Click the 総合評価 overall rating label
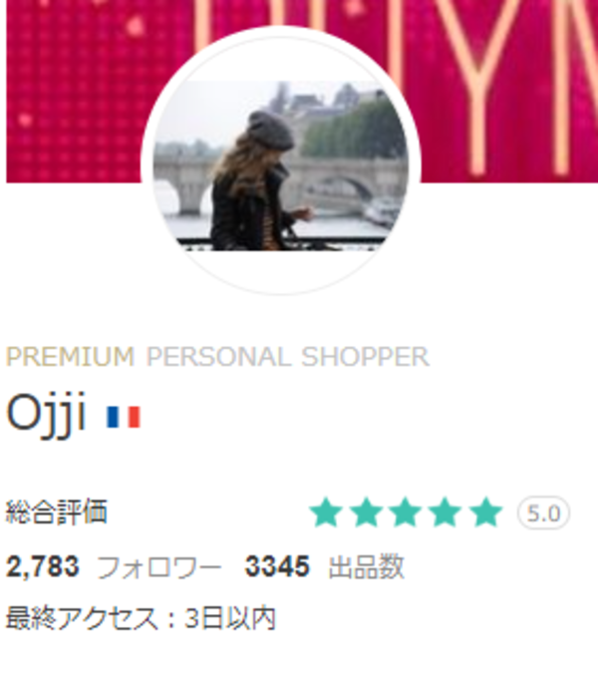The width and height of the screenshot is (598, 700). pos(57,512)
